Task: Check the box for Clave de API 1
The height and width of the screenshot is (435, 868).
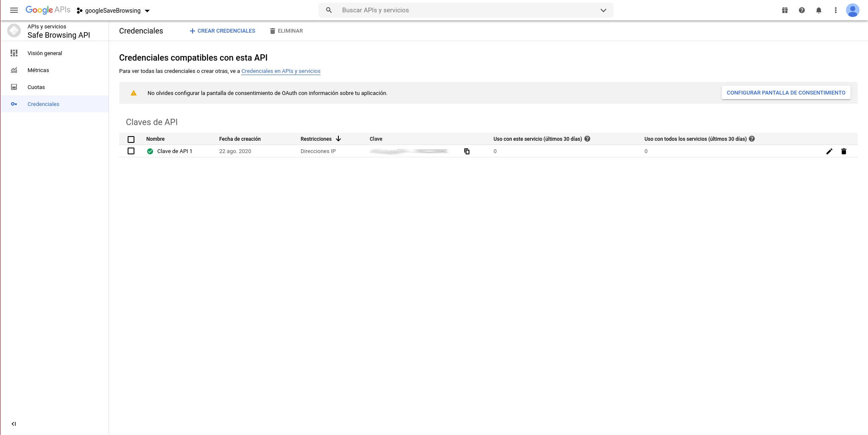Action: (131, 151)
